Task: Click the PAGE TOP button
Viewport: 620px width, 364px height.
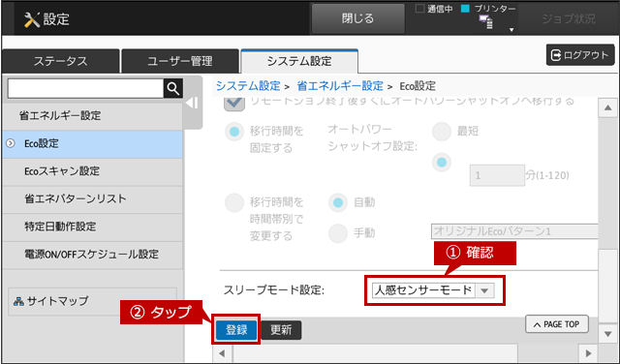Action: point(557,324)
